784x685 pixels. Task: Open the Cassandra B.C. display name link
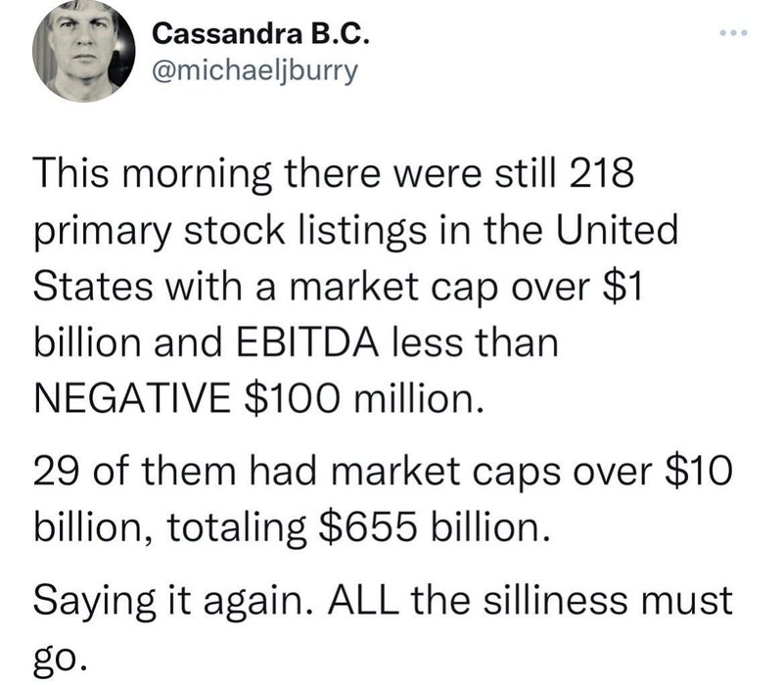coord(260,35)
